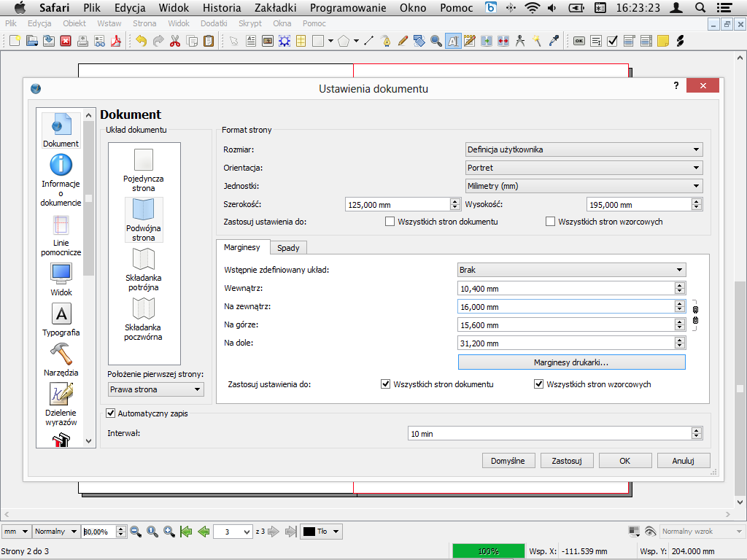Open Położenie pierwszej strony dropdown
747x560 pixels.
point(155,390)
